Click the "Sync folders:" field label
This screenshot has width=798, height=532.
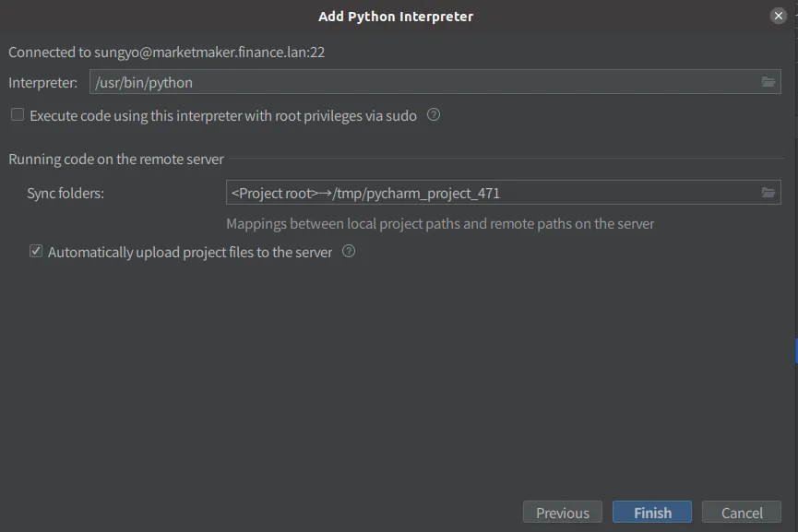click(66, 194)
